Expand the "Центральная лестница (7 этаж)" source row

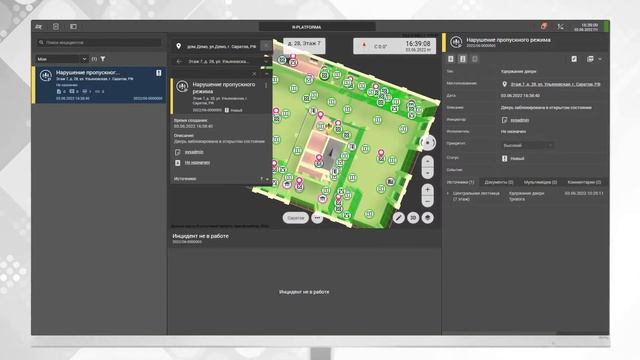[x=448, y=193]
